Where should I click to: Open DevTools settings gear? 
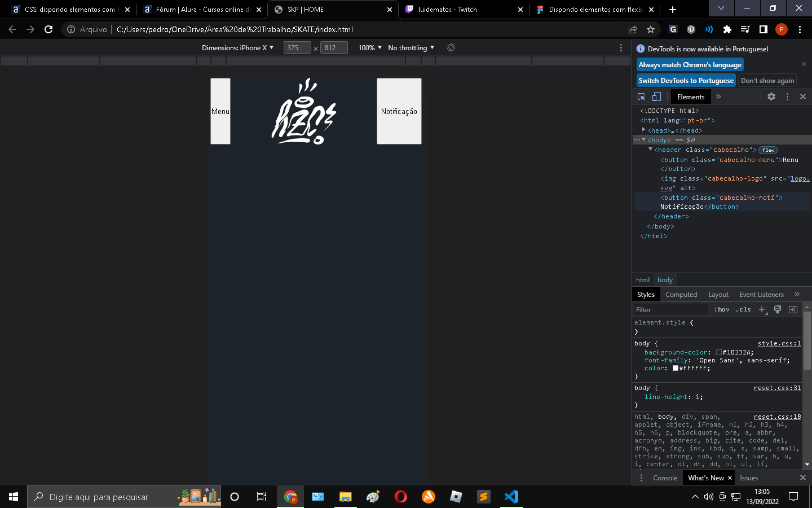(x=771, y=97)
